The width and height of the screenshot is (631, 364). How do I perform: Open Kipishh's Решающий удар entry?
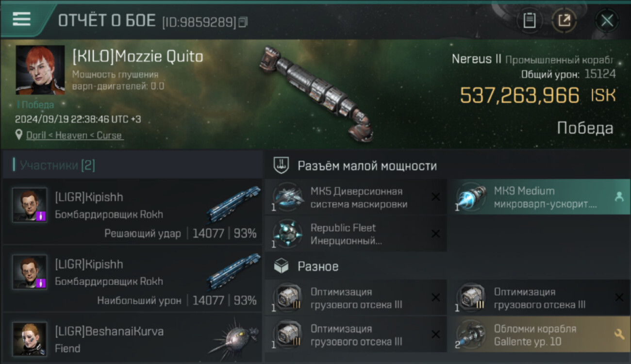pos(133,211)
